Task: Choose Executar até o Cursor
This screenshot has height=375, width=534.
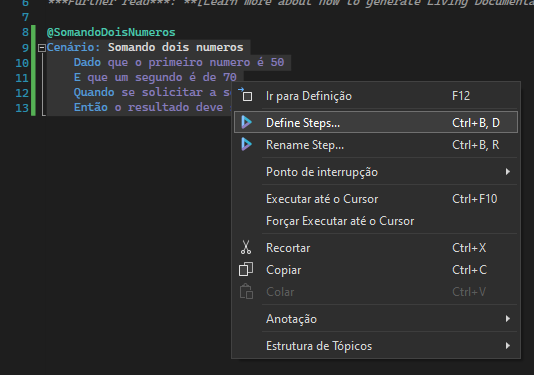Action: 376,199
